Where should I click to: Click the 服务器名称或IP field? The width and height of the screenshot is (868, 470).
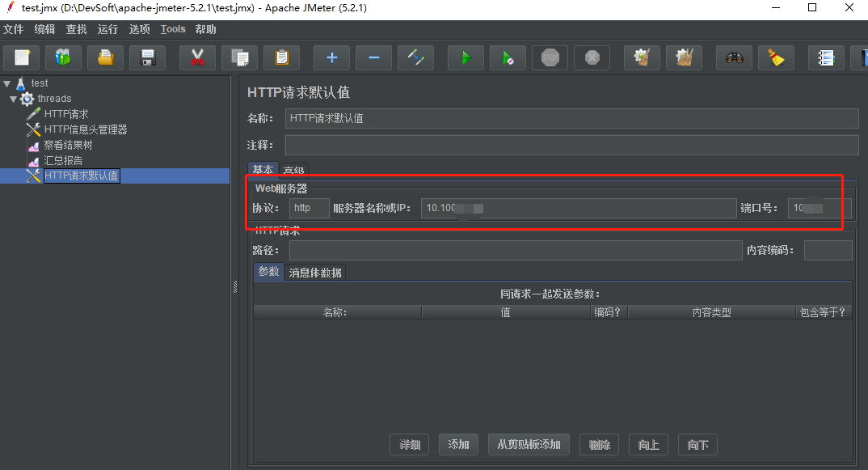pos(579,208)
